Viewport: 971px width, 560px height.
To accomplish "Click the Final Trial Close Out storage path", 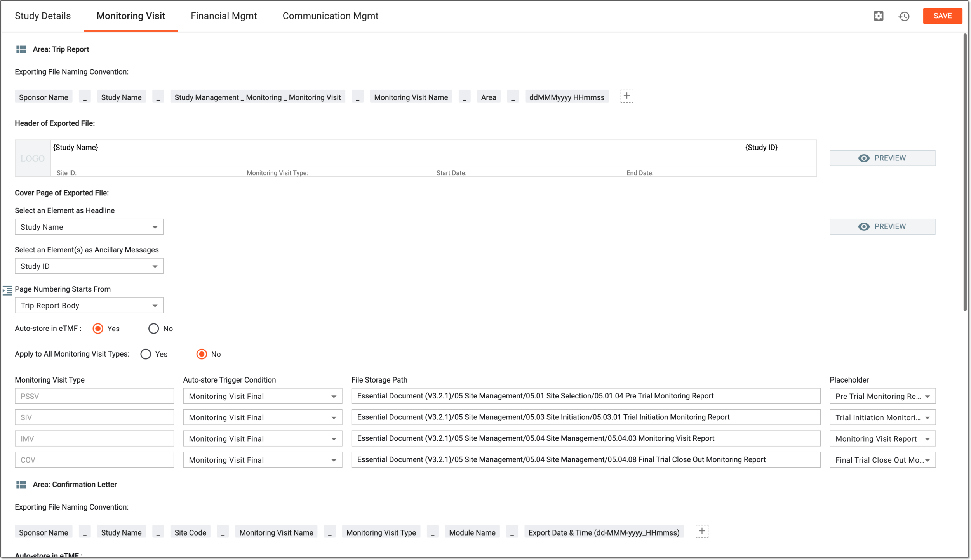I will [x=586, y=460].
